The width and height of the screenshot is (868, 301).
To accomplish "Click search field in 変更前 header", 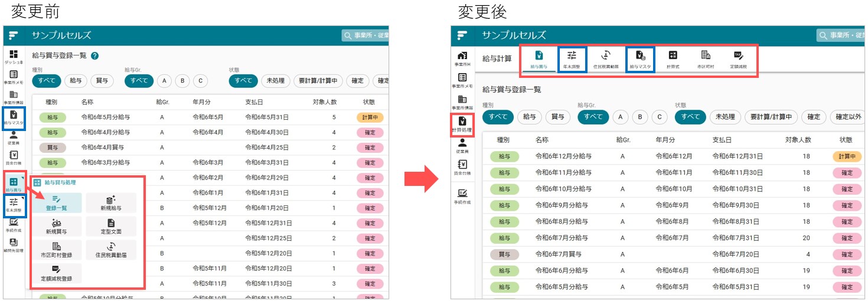I will point(365,35).
